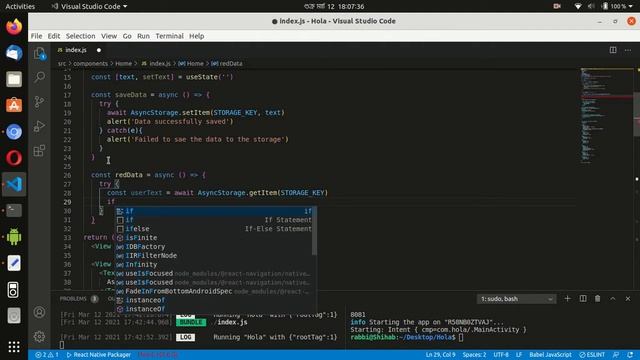This screenshot has width=640, height=360.
Task: Open the terminal selector '1: sudo, bash' dropdown
Action: click(x=516, y=299)
